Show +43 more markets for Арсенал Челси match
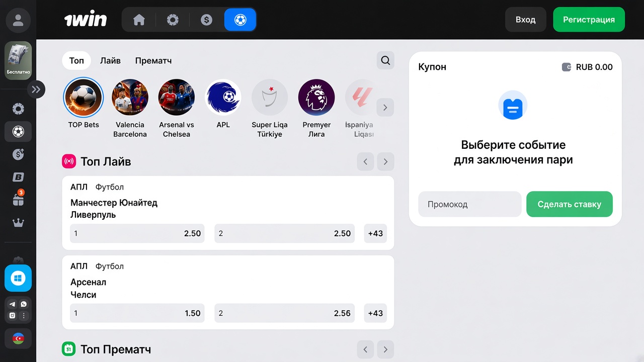 [x=375, y=313]
